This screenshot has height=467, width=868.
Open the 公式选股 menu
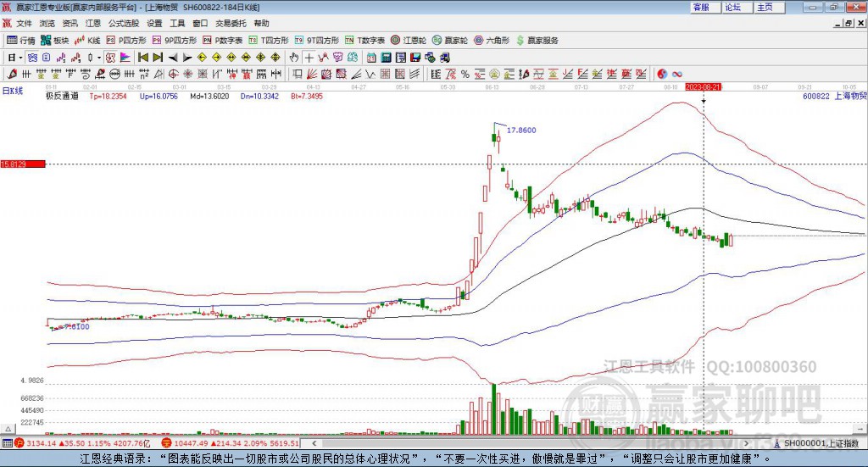pyautogui.click(x=124, y=23)
